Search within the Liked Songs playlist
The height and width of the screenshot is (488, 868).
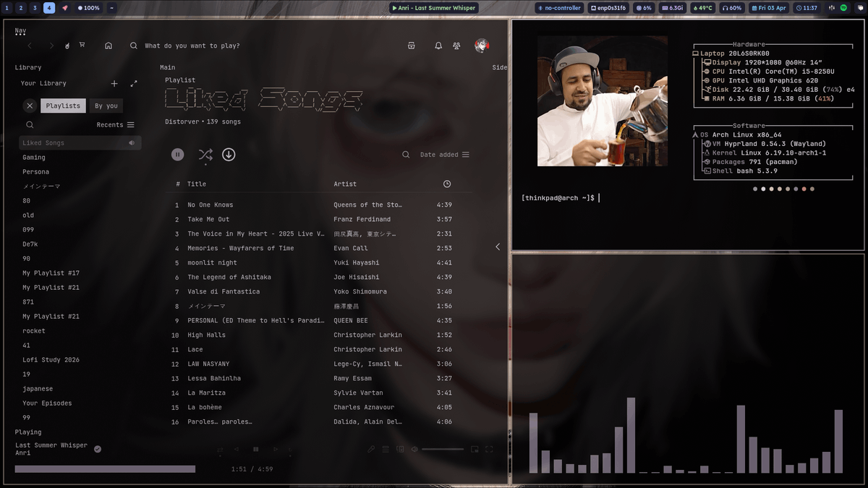click(x=407, y=155)
